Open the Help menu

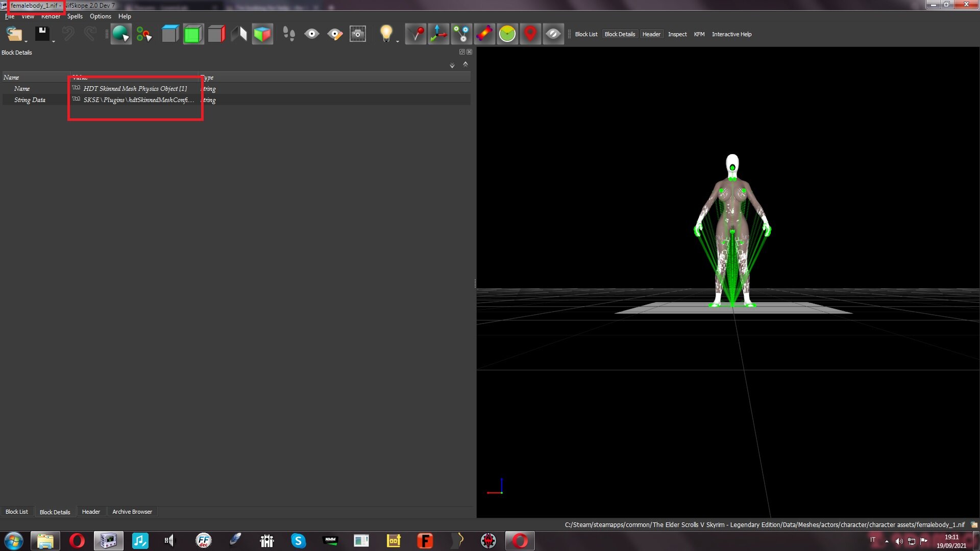[125, 16]
